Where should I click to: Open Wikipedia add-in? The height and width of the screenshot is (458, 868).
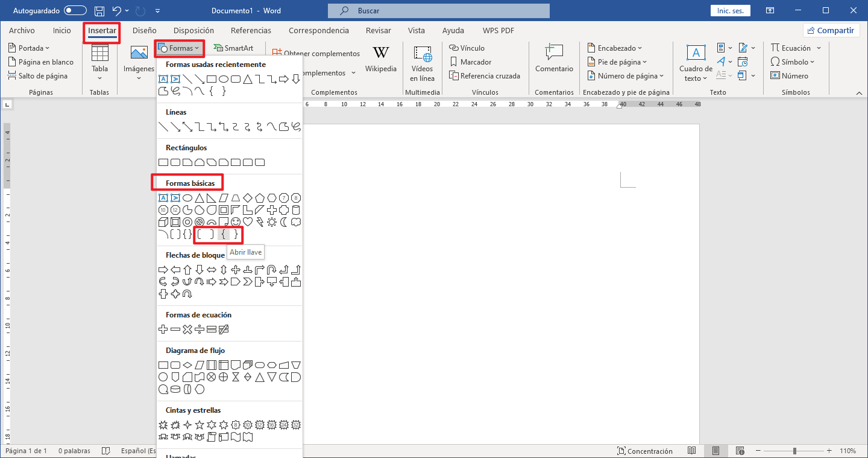coord(381,60)
